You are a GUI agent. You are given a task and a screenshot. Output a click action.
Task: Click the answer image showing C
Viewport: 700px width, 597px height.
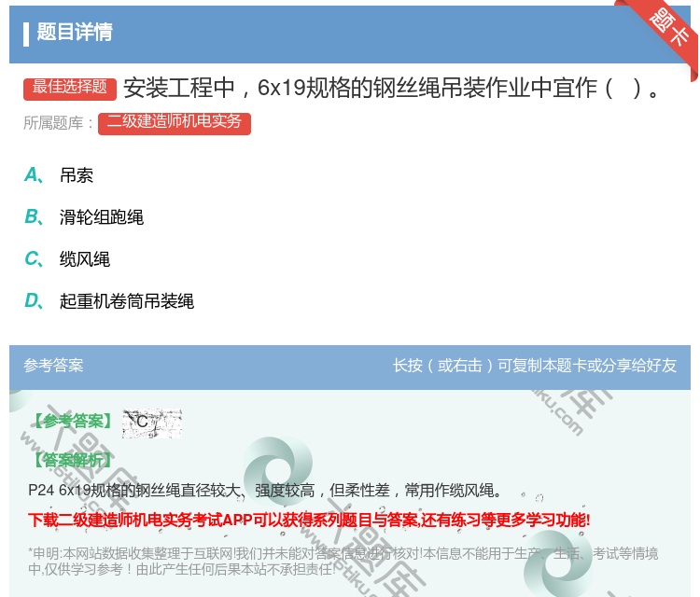(152, 423)
